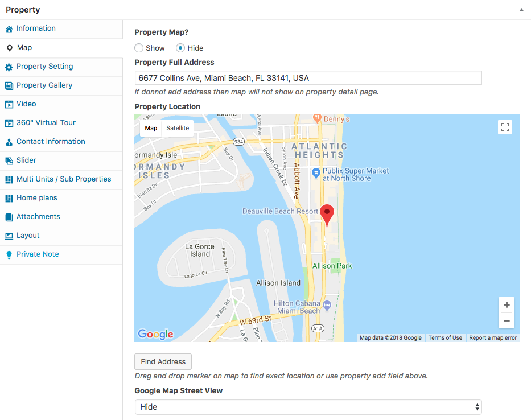Open the Property Setting tab
This screenshot has width=531, height=420.
61,67
